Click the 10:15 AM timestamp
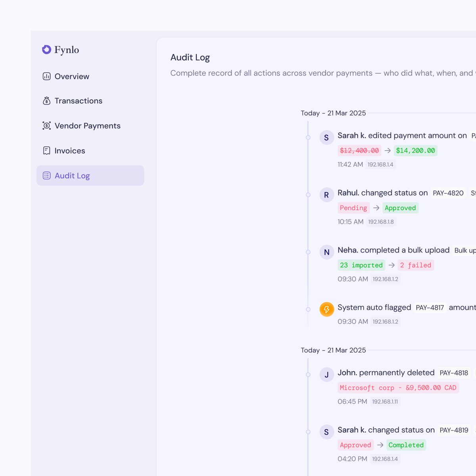Image resolution: width=476 pixels, height=476 pixels. 351,222
